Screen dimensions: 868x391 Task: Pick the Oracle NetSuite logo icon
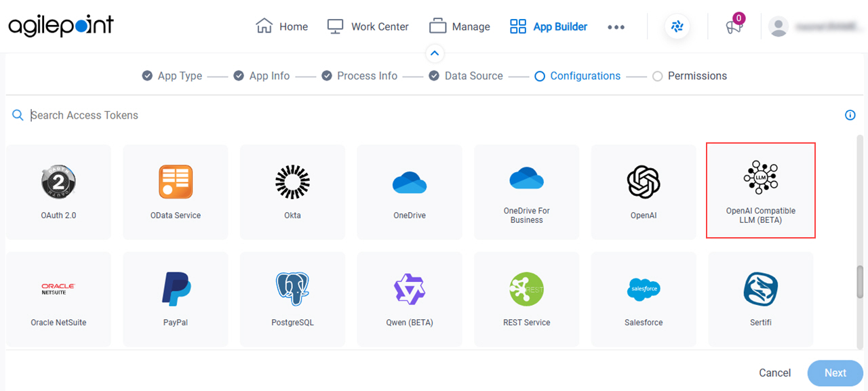[x=58, y=289]
